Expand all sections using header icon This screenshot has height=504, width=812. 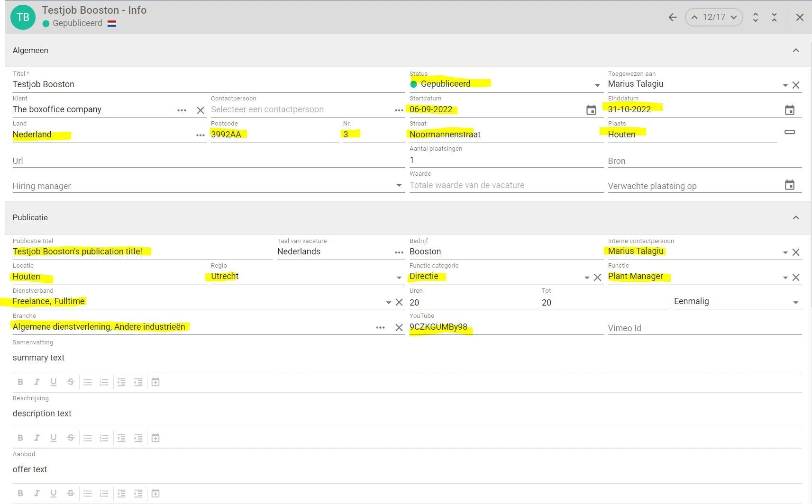755,18
